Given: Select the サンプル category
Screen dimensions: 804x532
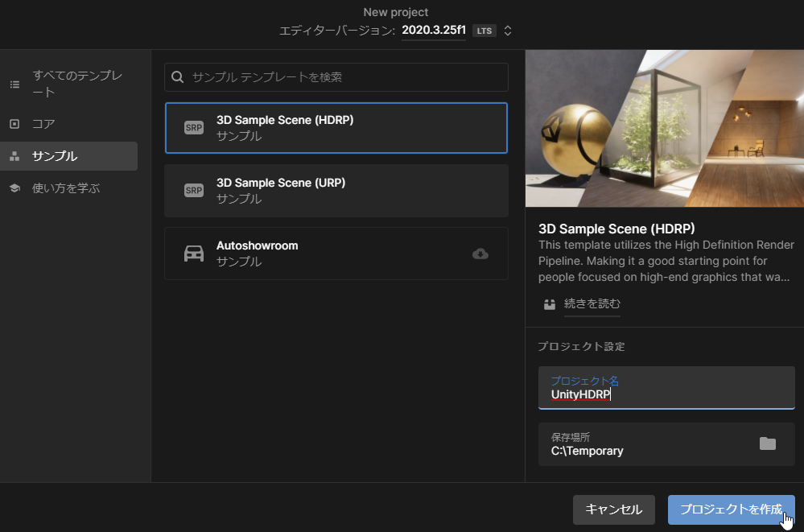Looking at the screenshot, I should click(68, 156).
